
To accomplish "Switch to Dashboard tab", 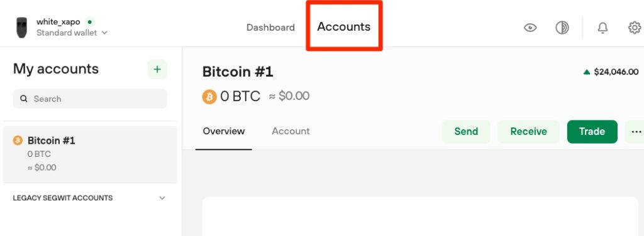I will [270, 28].
